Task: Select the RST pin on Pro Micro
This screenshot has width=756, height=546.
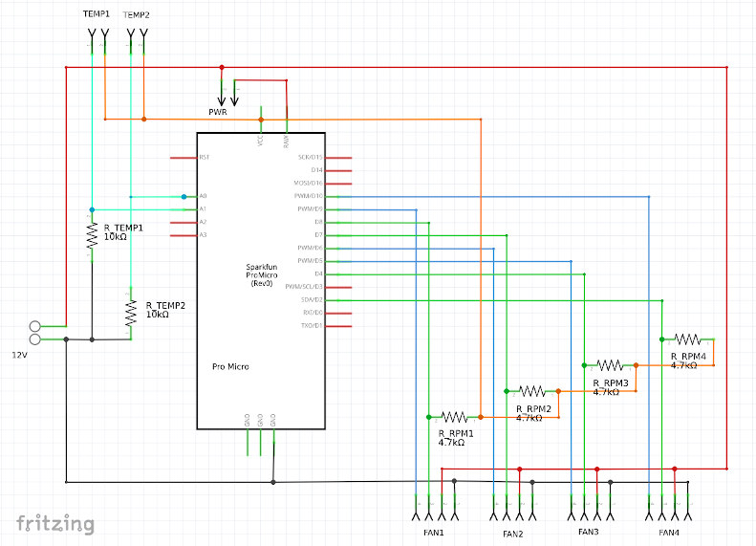Action: tap(184, 158)
